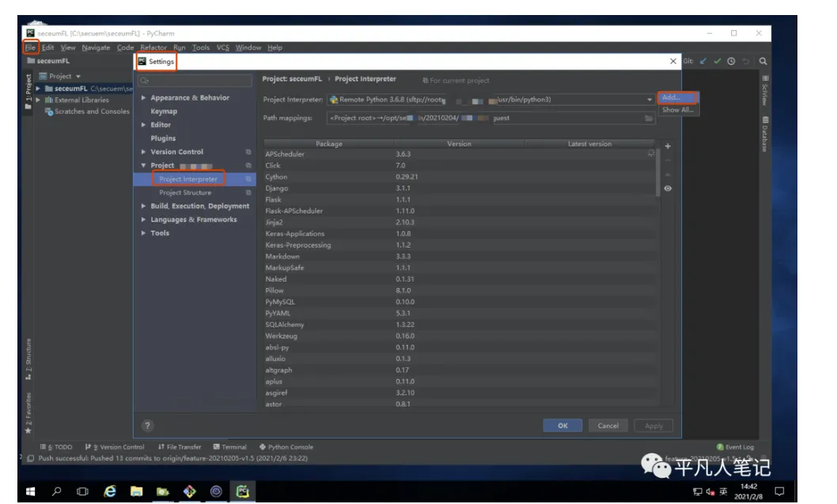Click the Git commit checkmark icon
The image size is (837, 504).
point(717,62)
